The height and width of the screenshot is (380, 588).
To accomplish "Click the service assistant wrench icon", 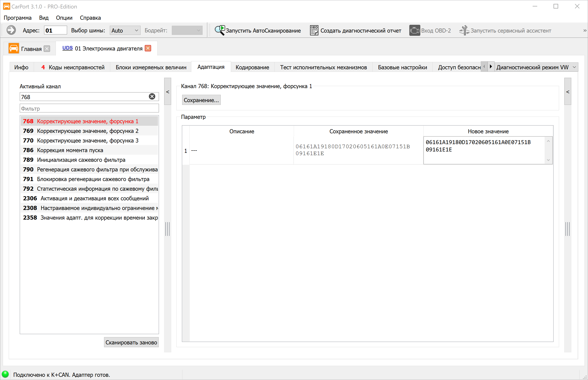I will (x=464, y=31).
